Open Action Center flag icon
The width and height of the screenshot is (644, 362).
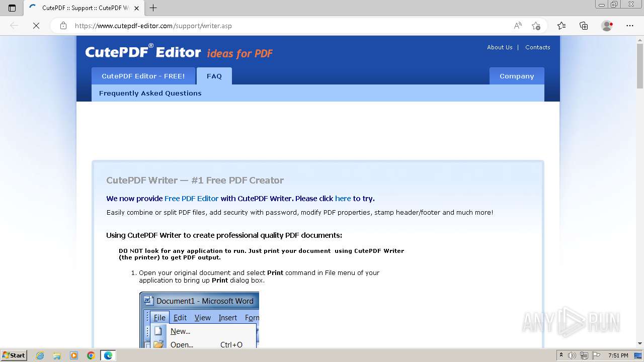coord(596,355)
